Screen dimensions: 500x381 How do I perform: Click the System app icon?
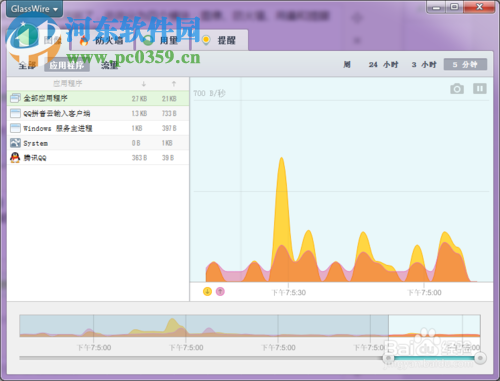15,143
